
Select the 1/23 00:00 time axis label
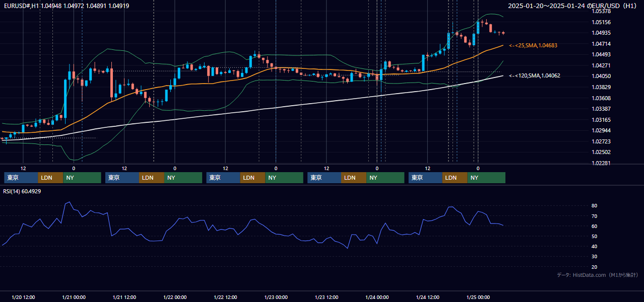pyautogui.click(x=276, y=297)
